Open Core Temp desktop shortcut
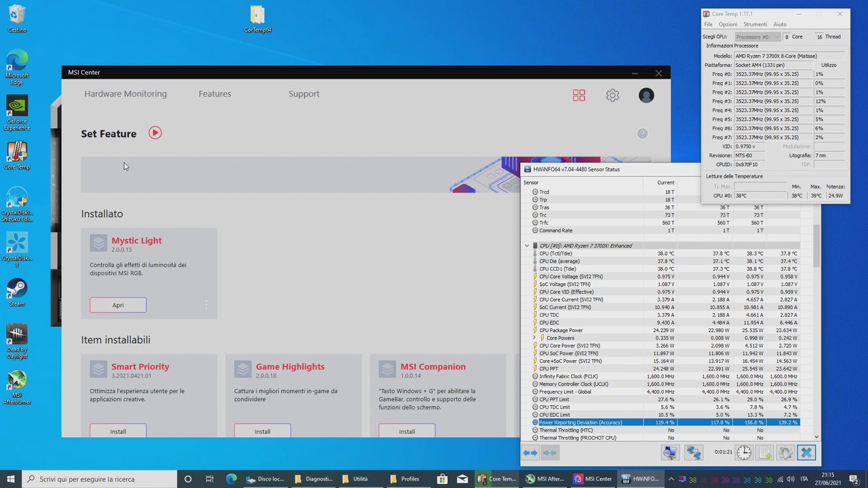Image resolution: width=868 pixels, height=488 pixels. coord(17,155)
